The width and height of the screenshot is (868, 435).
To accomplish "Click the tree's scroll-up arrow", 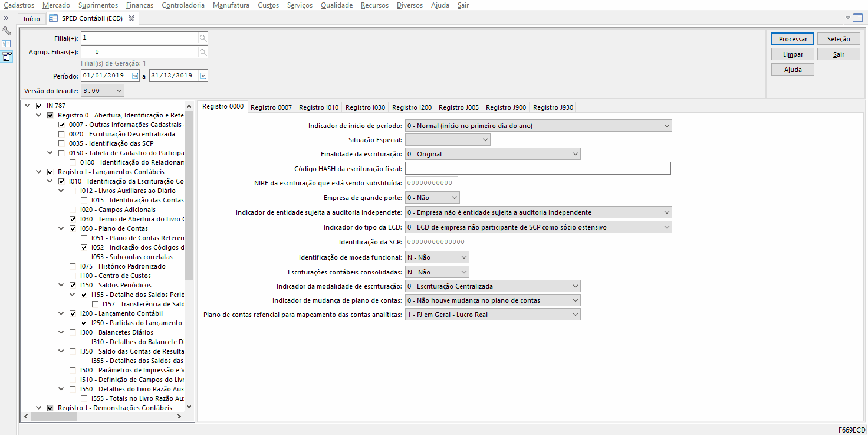I will point(189,105).
